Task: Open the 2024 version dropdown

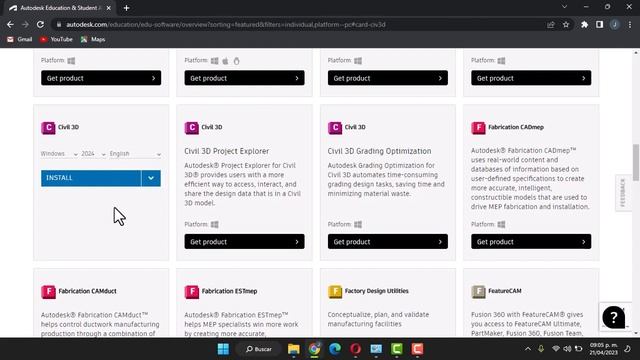Action: pos(93,154)
